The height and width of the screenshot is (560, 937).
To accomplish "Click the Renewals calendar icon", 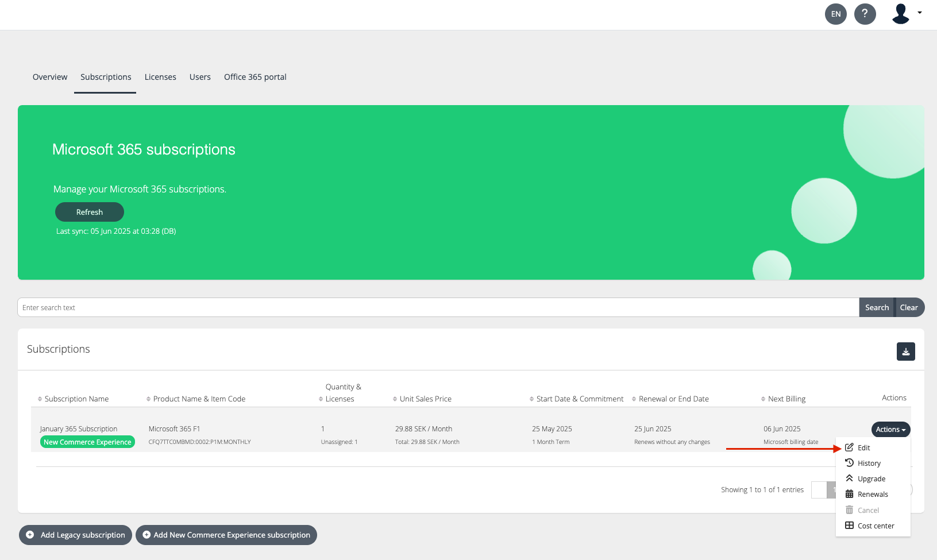I will click(x=849, y=494).
